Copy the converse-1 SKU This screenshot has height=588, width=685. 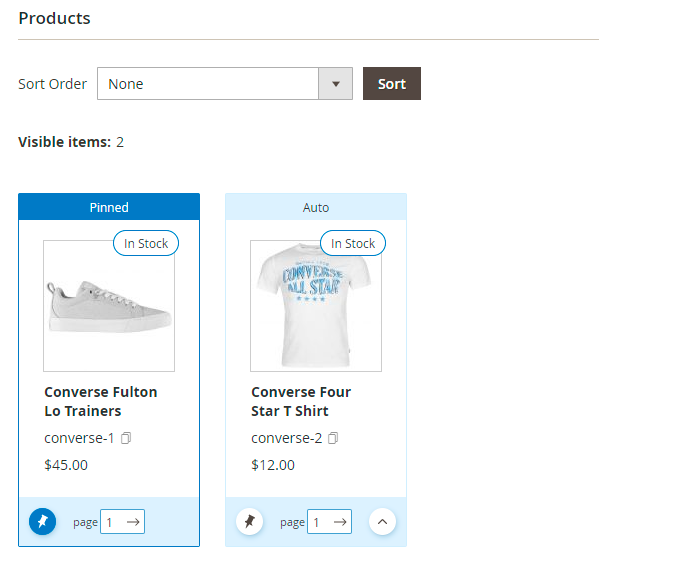[127, 438]
